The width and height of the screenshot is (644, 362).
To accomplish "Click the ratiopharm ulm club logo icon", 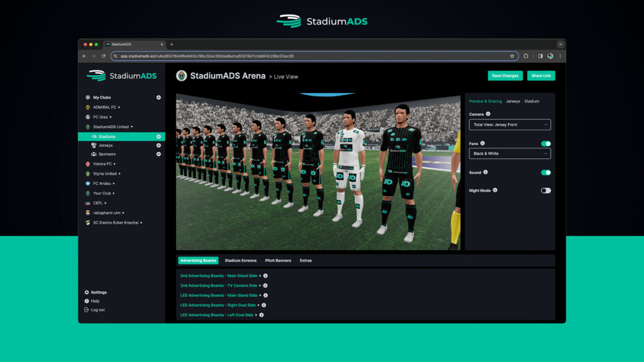I will pos(87,212).
